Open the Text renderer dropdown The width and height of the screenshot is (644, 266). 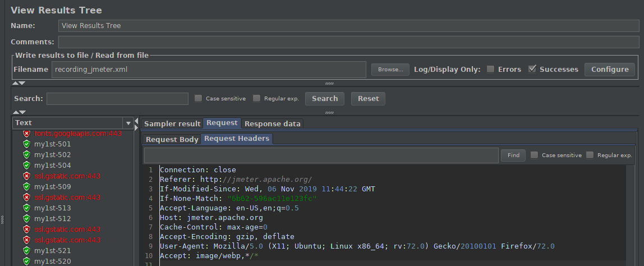pos(128,122)
